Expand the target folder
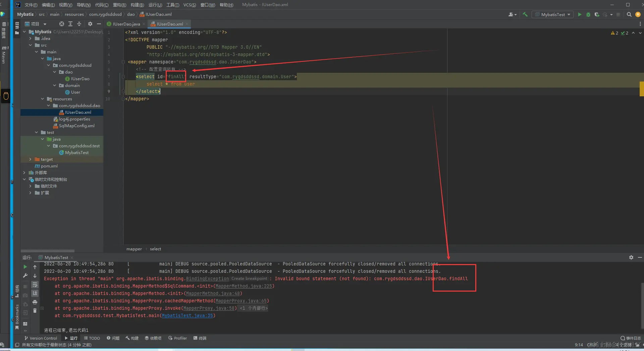Screen dimensions: 644x351 click(x=30, y=159)
